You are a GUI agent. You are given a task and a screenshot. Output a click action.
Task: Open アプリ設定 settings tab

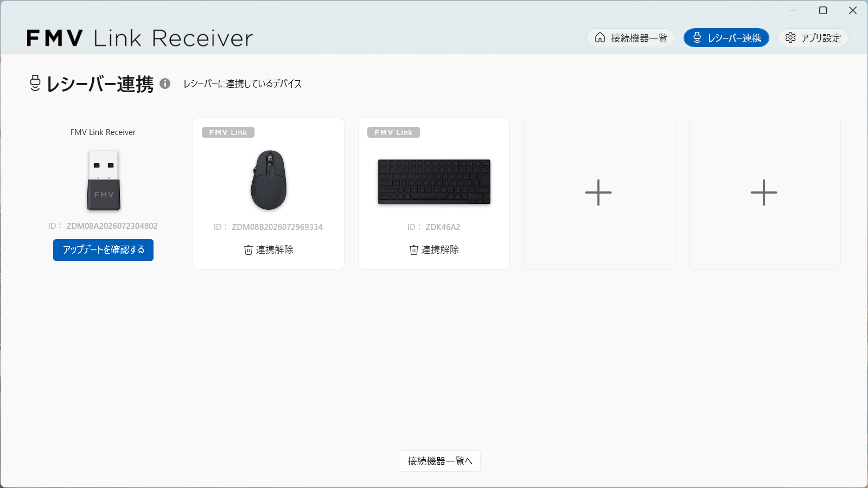[813, 38]
